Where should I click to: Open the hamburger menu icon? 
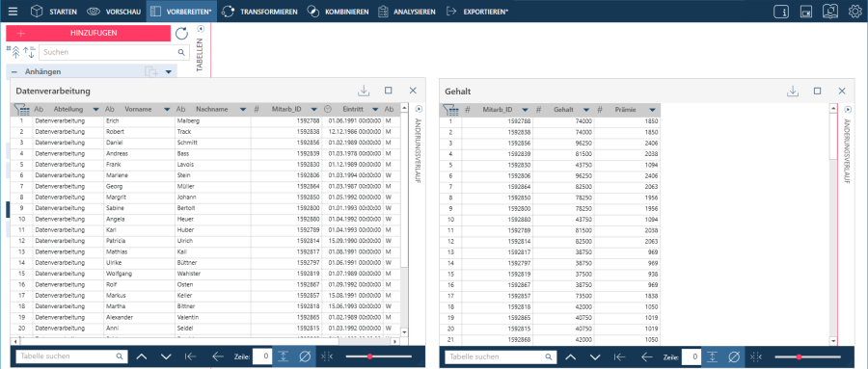pyautogui.click(x=13, y=11)
